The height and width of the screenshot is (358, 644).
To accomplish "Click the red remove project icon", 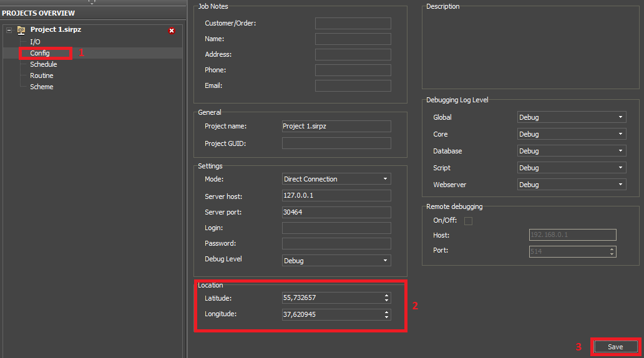I will 172,31.
